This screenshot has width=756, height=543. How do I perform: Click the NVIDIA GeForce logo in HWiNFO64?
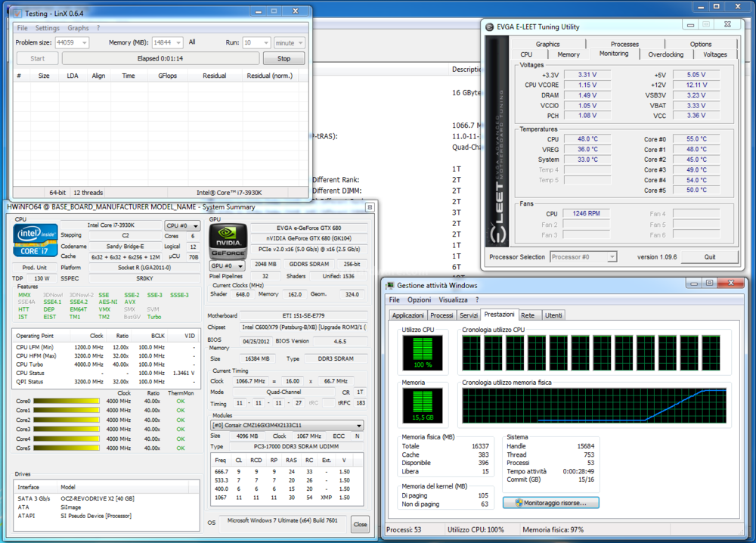(228, 241)
